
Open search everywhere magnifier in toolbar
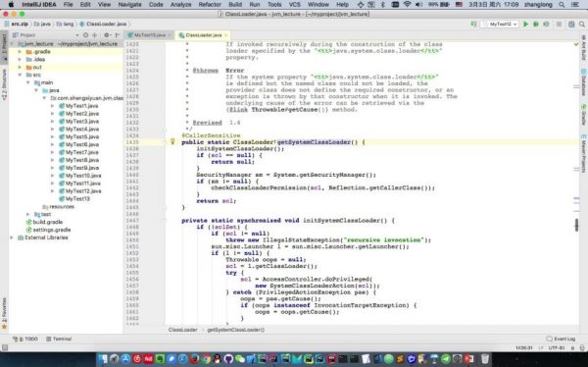click(x=582, y=24)
